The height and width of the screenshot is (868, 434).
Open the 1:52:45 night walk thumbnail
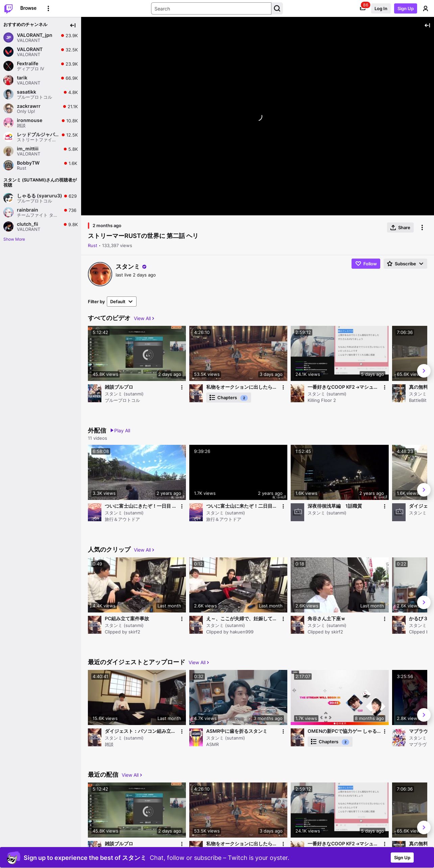click(x=340, y=472)
